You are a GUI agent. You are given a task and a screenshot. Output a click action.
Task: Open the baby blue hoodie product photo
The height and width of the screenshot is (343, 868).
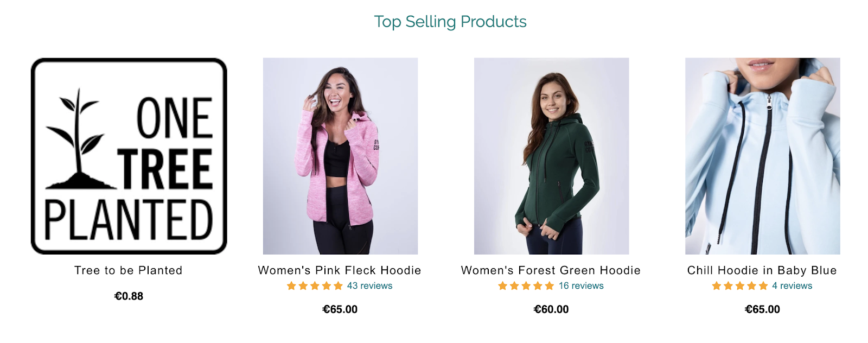tap(762, 156)
